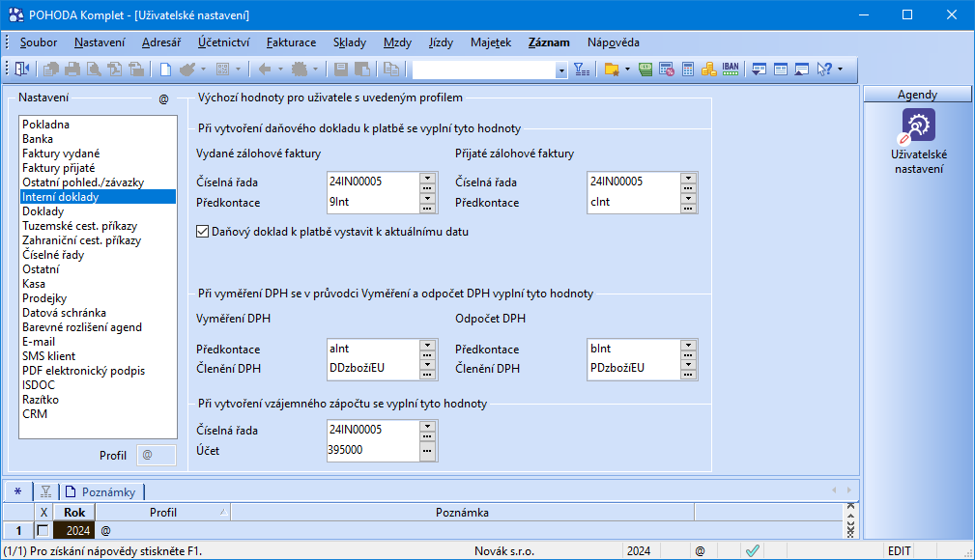Expand Odpočet DPH Předkontace dropdown arrow
975x560 pixels.
(x=688, y=346)
